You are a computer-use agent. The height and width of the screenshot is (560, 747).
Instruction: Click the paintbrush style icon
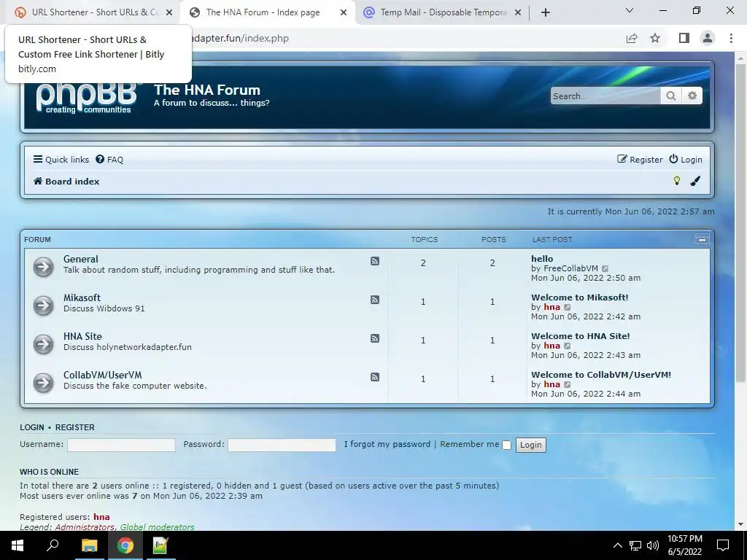pyautogui.click(x=695, y=181)
